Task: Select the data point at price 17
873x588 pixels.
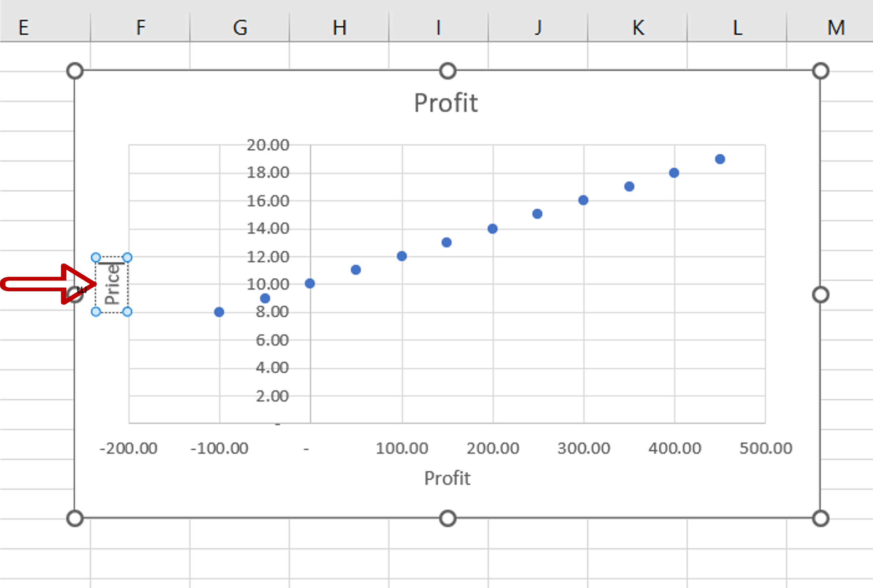Action: (x=629, y=186)
